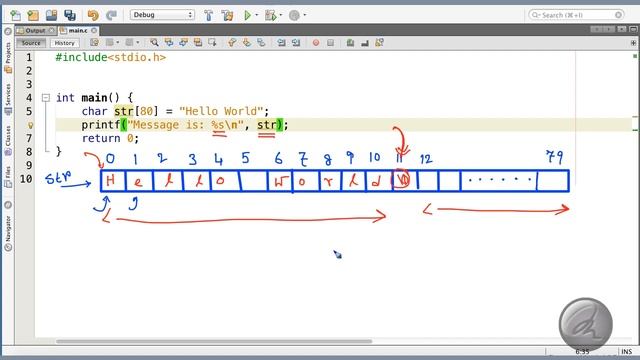Click scroll-tabs-right arrow in tab bar

(609, 29)
